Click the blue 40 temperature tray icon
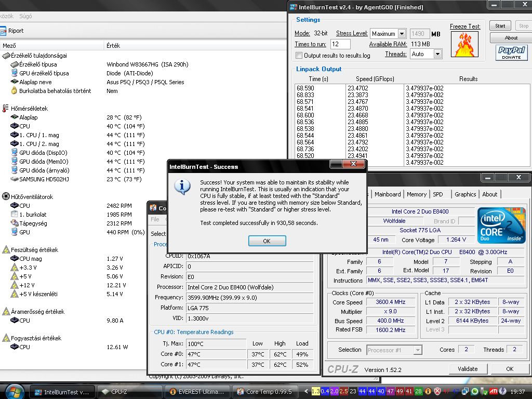The width and height of the screenshot is (532, 399). point(381,391)
